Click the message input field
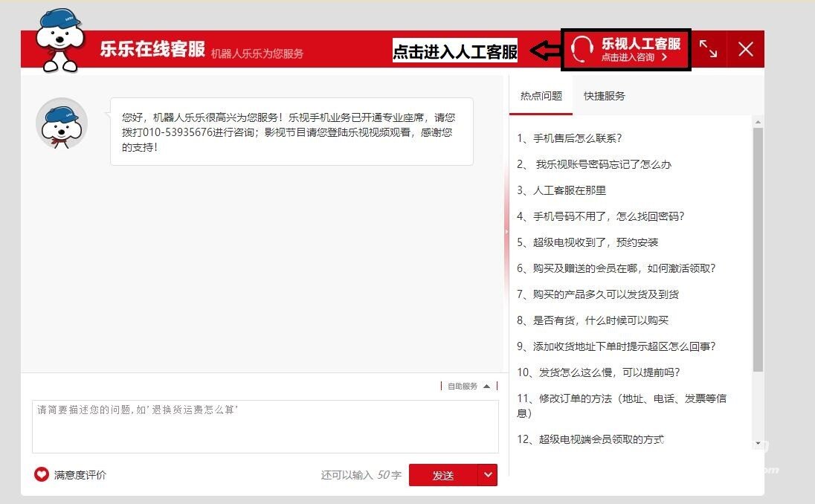Image resolution: width=815 pixels, height=504 pixels. click(265, 427)
